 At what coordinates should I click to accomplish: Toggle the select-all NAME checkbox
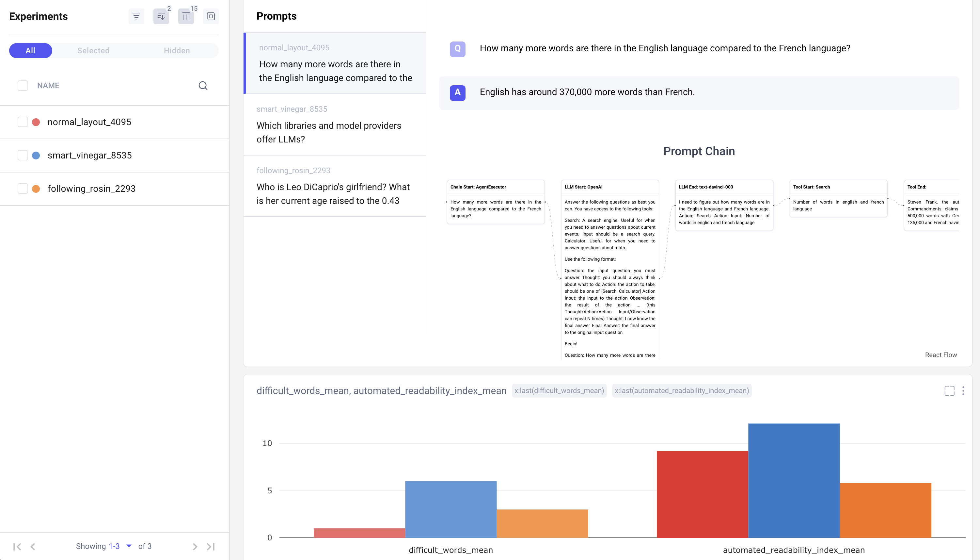23,85
